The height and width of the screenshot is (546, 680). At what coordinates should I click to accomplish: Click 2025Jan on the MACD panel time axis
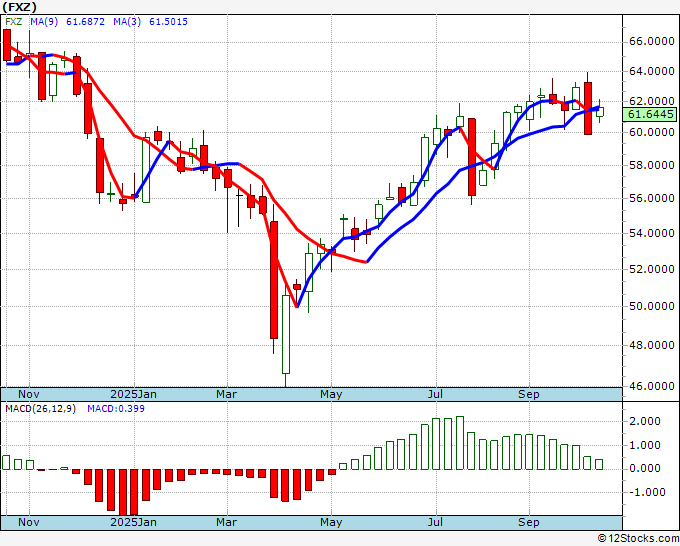[134, 522]
